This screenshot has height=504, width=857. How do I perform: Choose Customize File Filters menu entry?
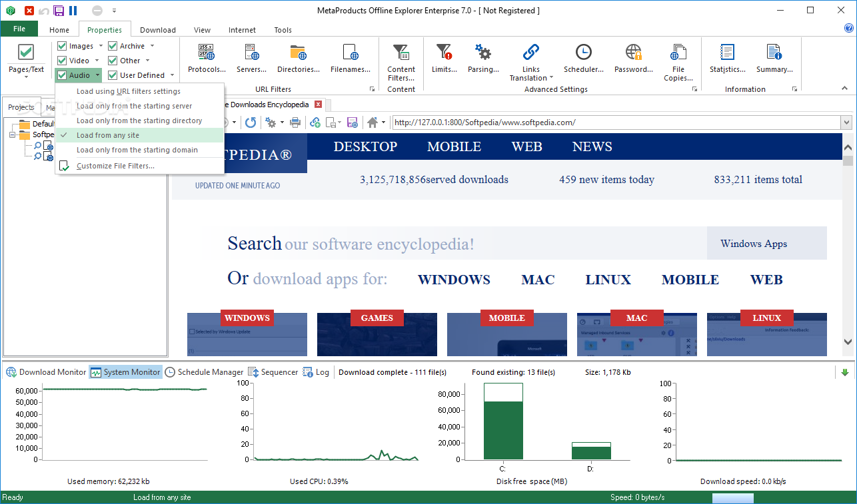140,166
